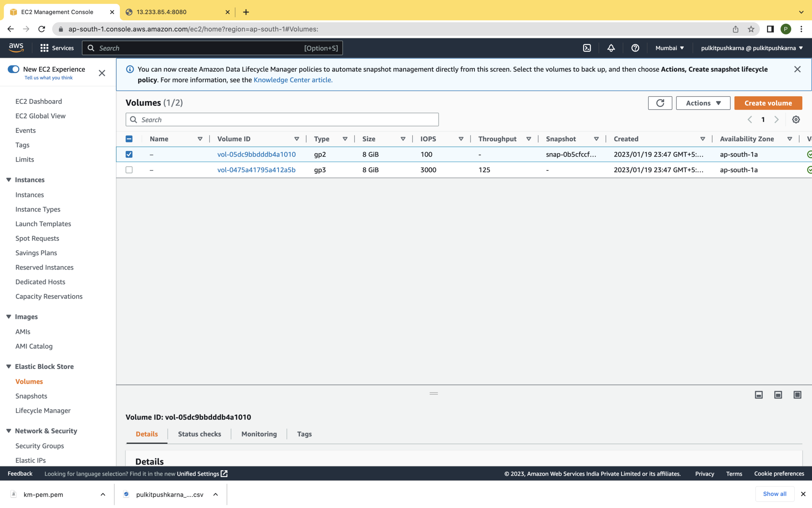This screenshot has width=812, height=508.
Task: Dismiss the lifecycle manager info banner
Action: [x=797, y=69]
